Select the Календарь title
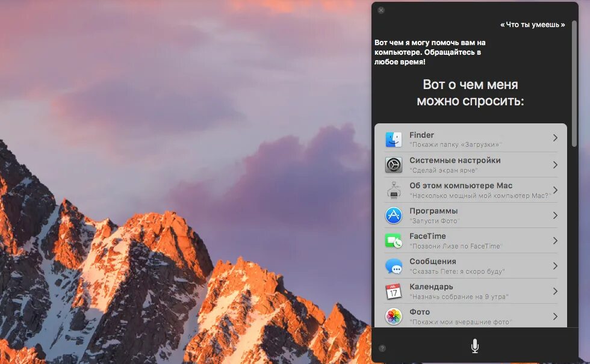 431,286
